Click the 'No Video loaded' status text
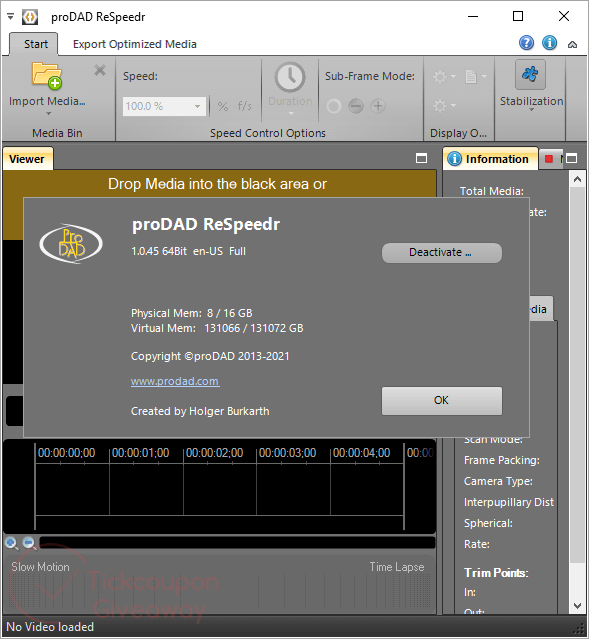 [50, 627]
